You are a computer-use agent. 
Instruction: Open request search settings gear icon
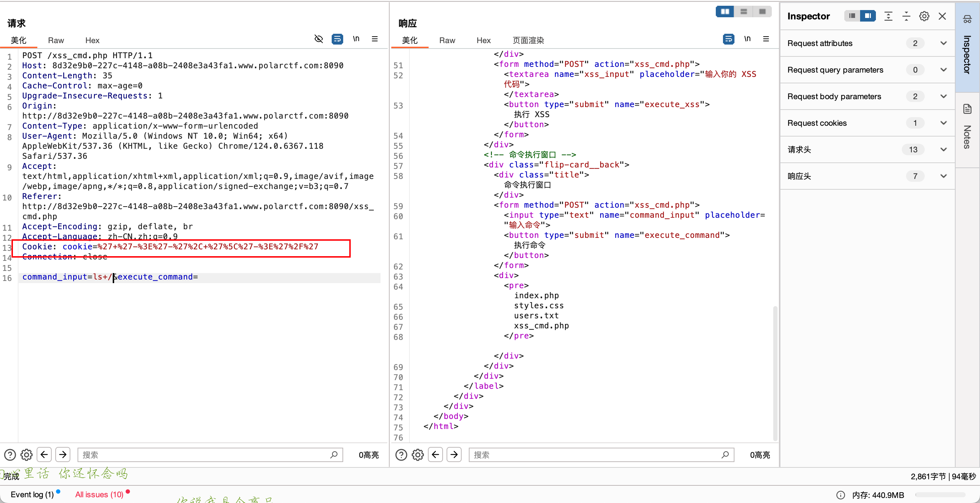coord(26,454)
